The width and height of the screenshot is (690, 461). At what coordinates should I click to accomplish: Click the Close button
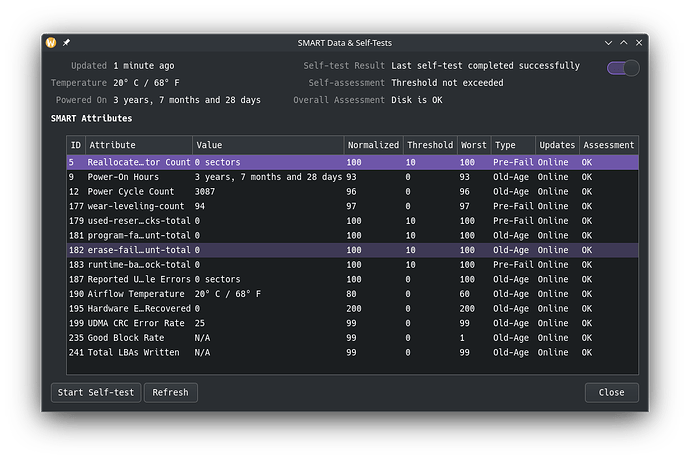pyautogui.click(x=611, y=392)
